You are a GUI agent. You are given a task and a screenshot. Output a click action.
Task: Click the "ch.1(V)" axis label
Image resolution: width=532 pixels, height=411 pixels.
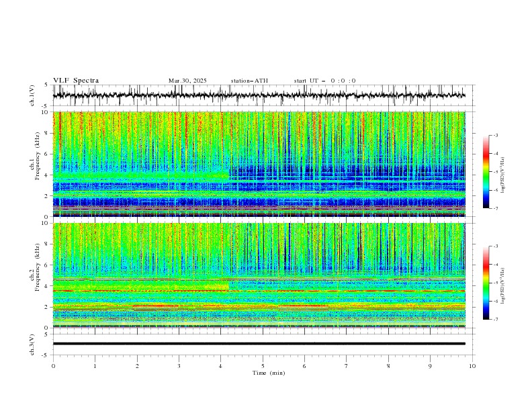[32, 95]
